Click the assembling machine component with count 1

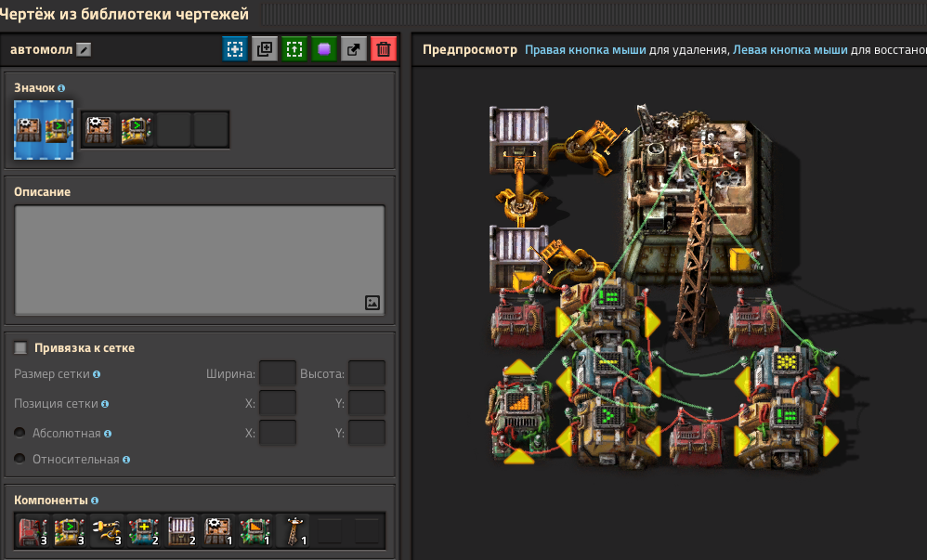pos(218,531)
